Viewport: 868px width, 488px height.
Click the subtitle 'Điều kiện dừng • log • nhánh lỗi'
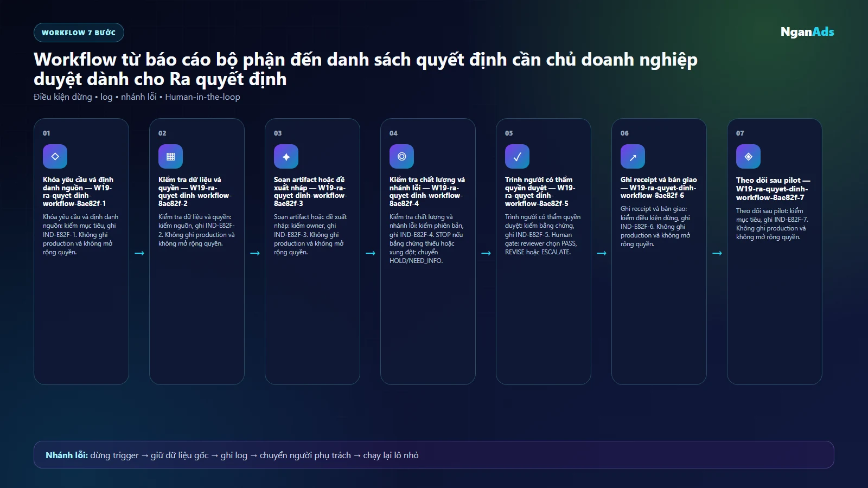point(137,97)
